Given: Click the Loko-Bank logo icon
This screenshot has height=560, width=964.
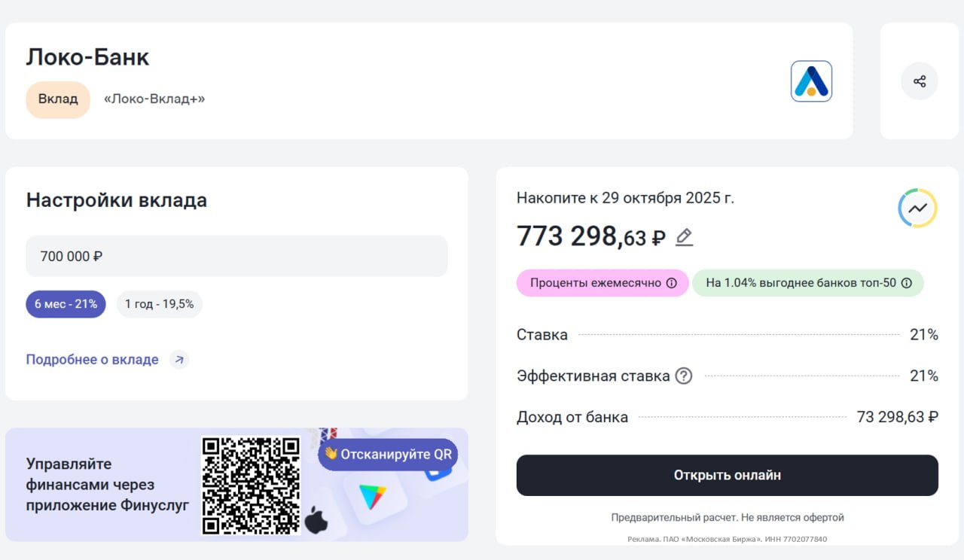Looking at the screenshot, I should coord(811,81).
